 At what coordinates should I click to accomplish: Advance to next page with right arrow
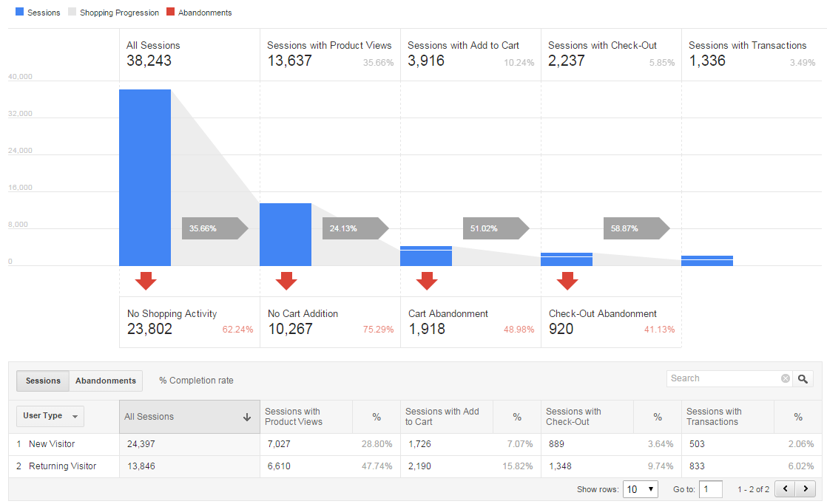click(x=806, y=488)
